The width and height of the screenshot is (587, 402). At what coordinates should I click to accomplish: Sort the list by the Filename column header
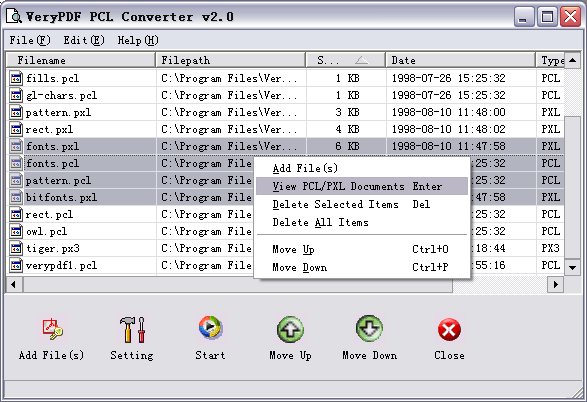click(80, 60)
